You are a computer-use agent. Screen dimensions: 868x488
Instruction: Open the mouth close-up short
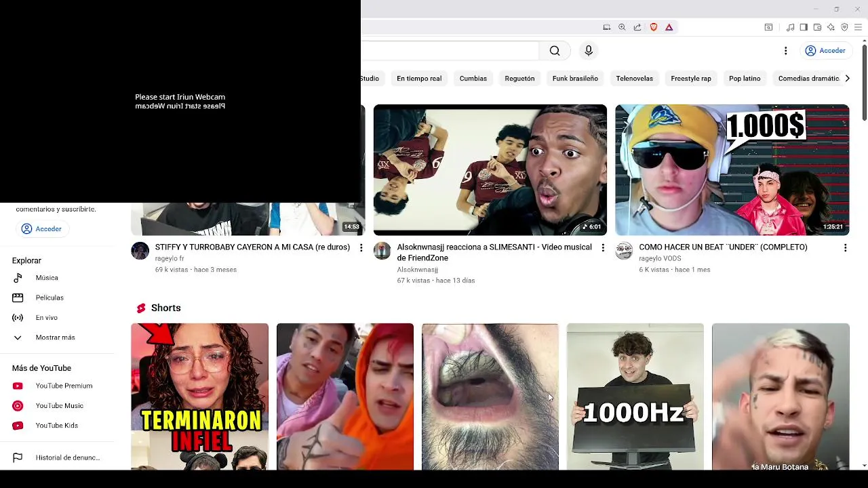tap(490, 396)
